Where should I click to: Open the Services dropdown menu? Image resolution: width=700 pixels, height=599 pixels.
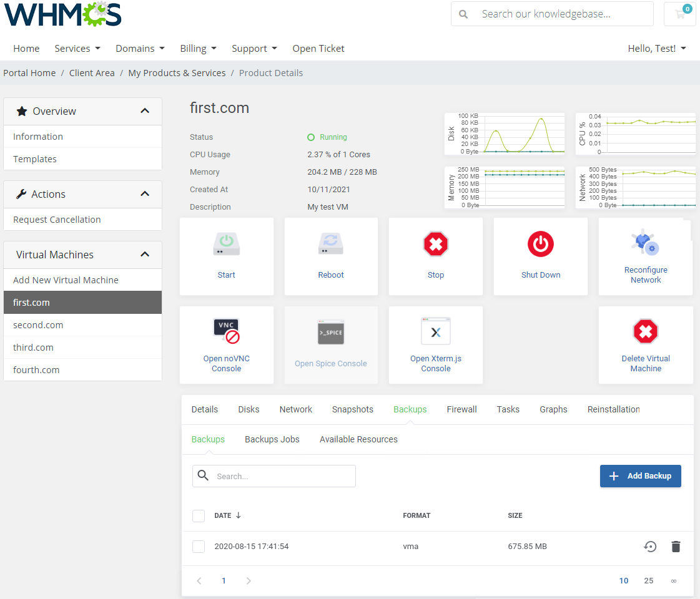(x=77, y=48)
